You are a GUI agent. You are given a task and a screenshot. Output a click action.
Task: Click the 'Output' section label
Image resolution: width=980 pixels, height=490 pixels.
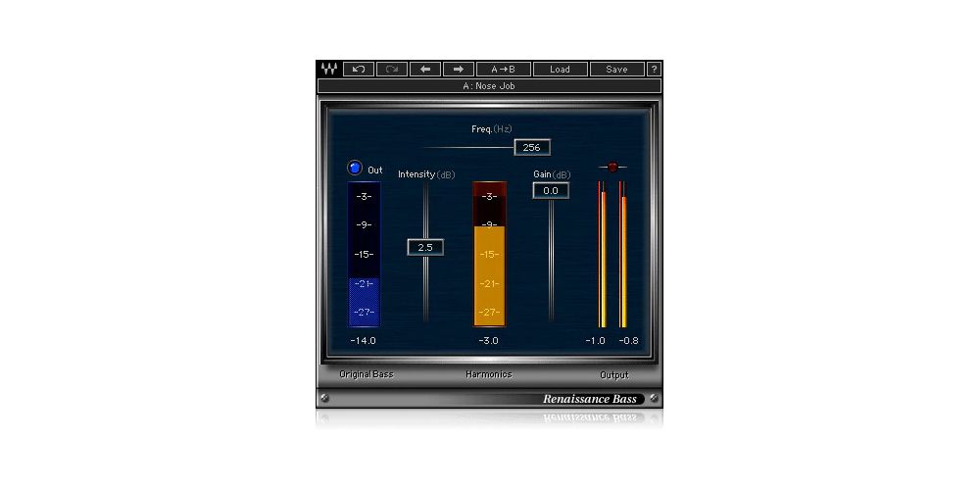(x=614, y=375)
